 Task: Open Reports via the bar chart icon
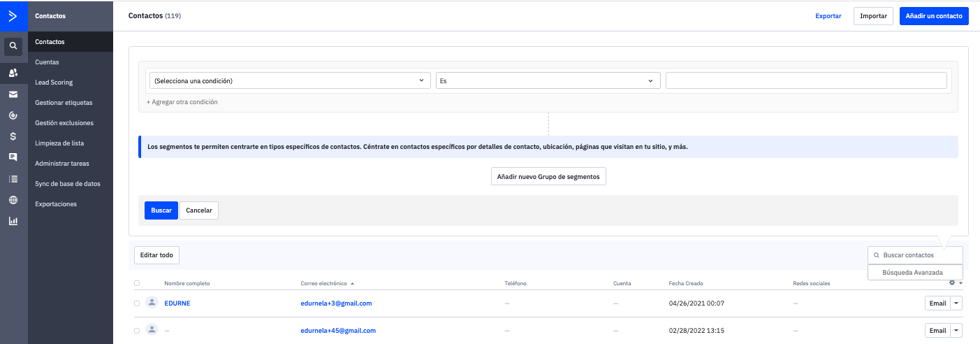click(x=13, y=221)
